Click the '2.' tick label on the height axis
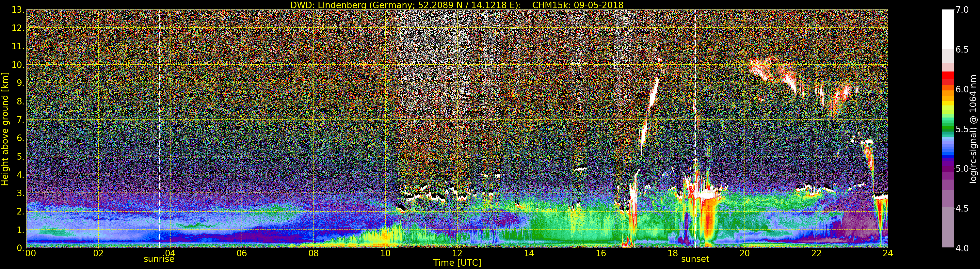Screen dimensions: 980x269 click(20, 211)
